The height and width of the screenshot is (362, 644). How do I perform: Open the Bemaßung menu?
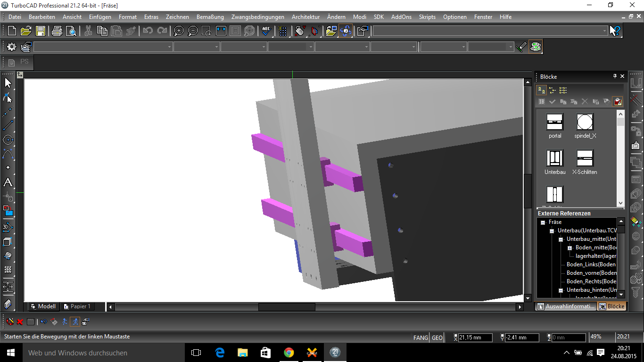[210, 17]
